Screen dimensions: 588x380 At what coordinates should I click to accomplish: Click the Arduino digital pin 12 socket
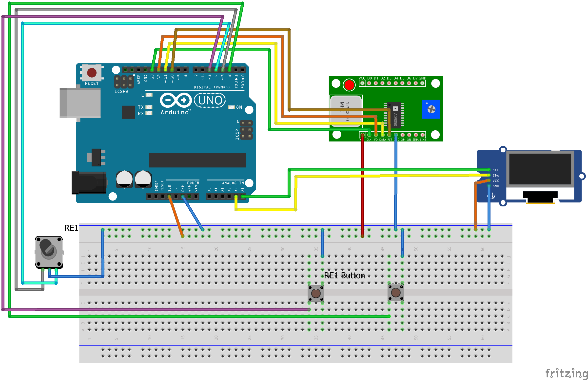[159, 70]
